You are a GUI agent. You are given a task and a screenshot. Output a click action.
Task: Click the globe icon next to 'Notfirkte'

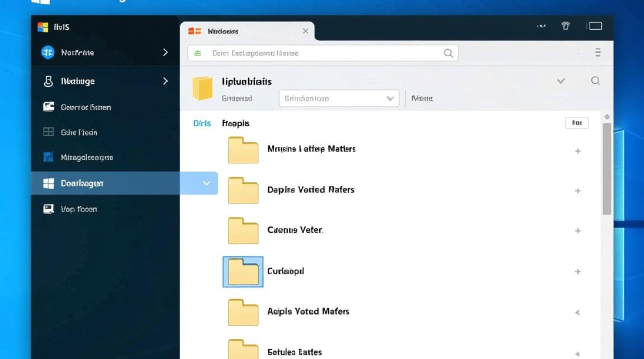pos(48,53)
